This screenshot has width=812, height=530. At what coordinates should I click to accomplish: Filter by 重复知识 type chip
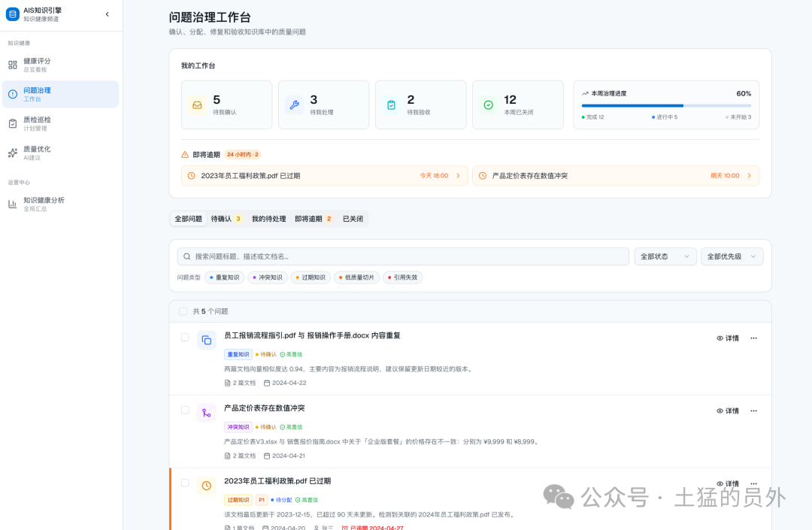225,277
